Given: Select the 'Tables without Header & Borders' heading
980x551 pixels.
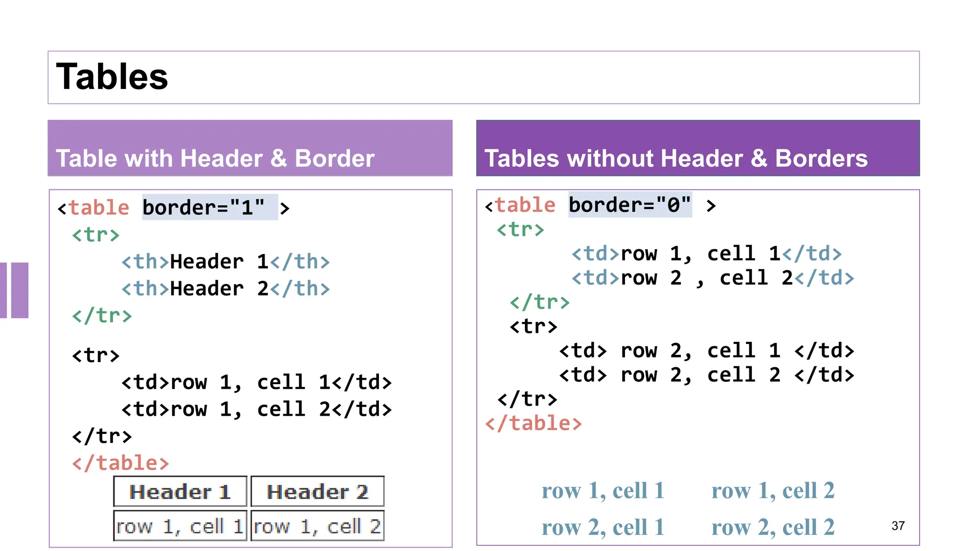Looking at the screenshot, I should (x=676, y=158).
